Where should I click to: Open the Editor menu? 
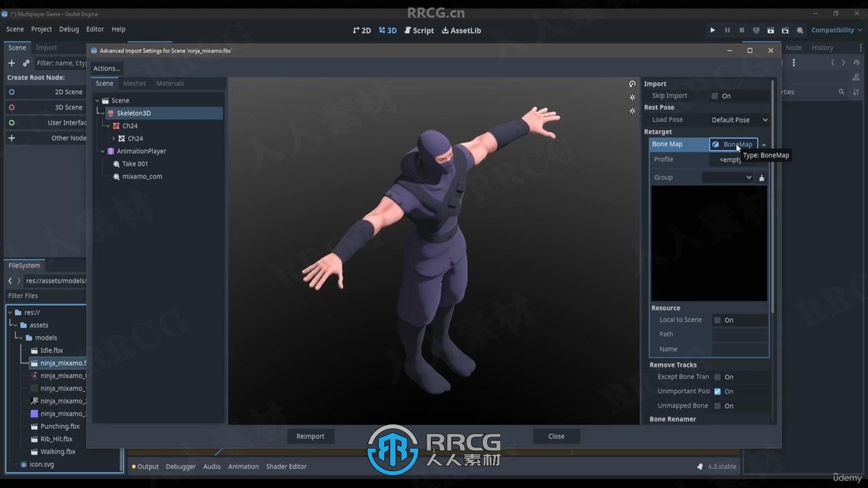[x=95, y=30]
